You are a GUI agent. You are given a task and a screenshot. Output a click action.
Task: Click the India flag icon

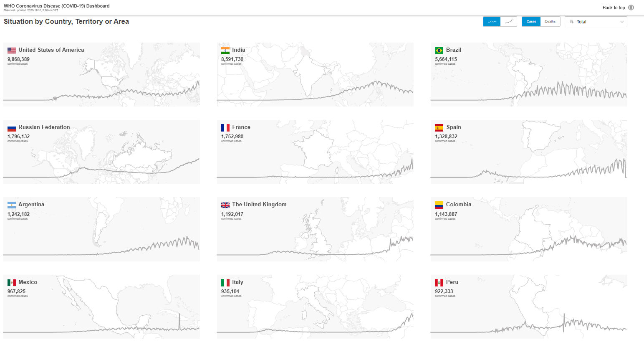click(x=225, y=50)
